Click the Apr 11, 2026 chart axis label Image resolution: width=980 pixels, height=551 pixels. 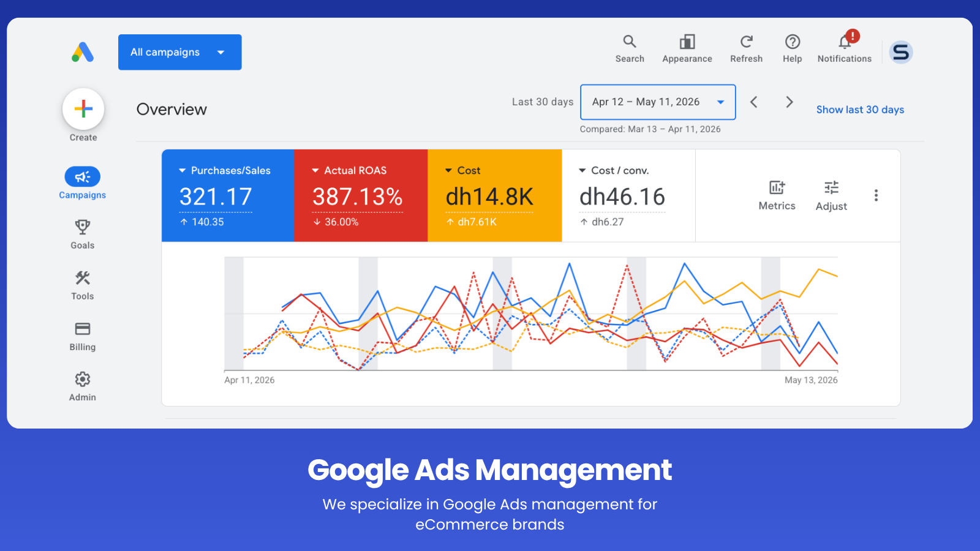click(249, 380)
